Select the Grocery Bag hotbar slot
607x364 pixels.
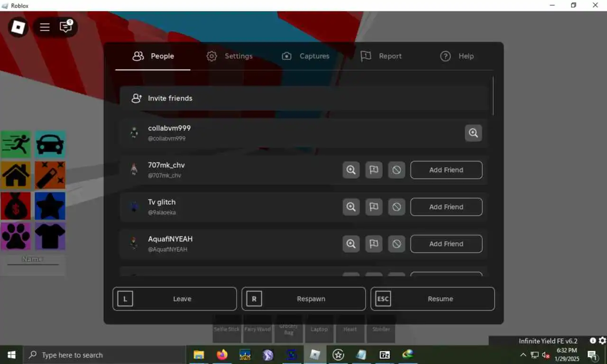point(288,329)
